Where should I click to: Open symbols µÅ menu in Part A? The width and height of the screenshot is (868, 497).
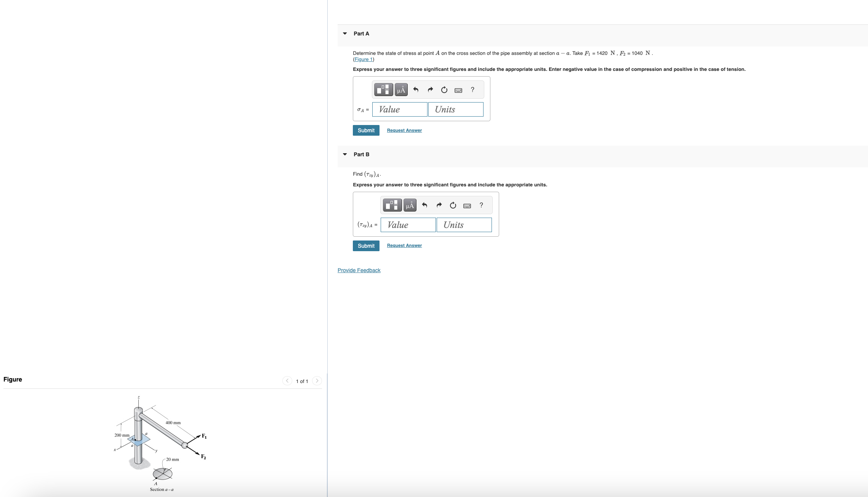(x=401, y=90)
